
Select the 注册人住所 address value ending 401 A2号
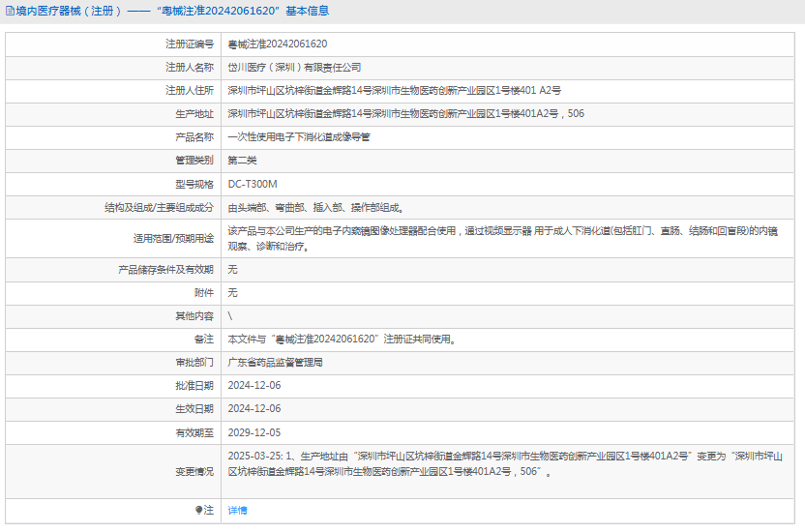point(395,90)
